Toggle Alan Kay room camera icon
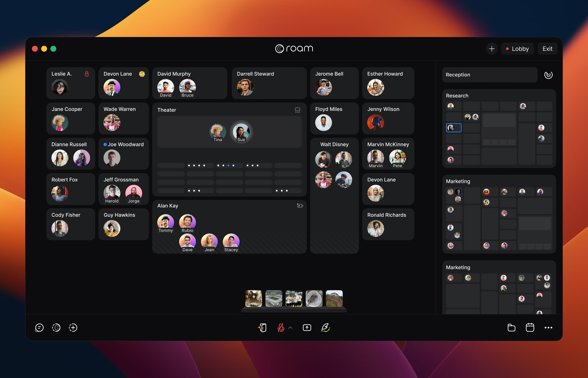The width and height of the screenshot is (588, 378). [x=300, y=206]
